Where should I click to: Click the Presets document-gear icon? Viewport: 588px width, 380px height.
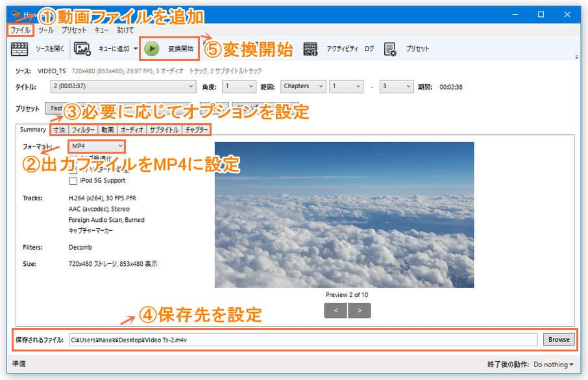pos(390,49)
